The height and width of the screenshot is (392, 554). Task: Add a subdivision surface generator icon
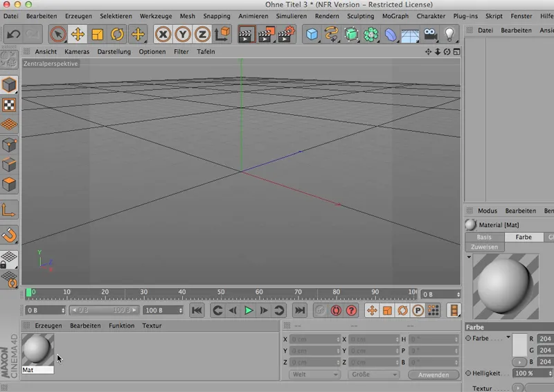[x=351, y=35]
